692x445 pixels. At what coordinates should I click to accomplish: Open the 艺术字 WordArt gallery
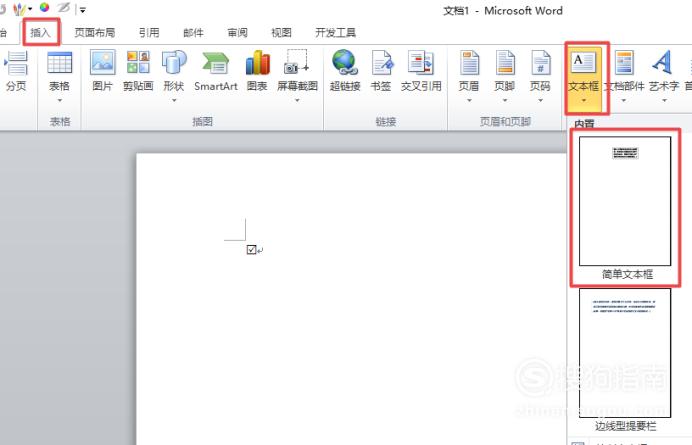pos(664,76)
